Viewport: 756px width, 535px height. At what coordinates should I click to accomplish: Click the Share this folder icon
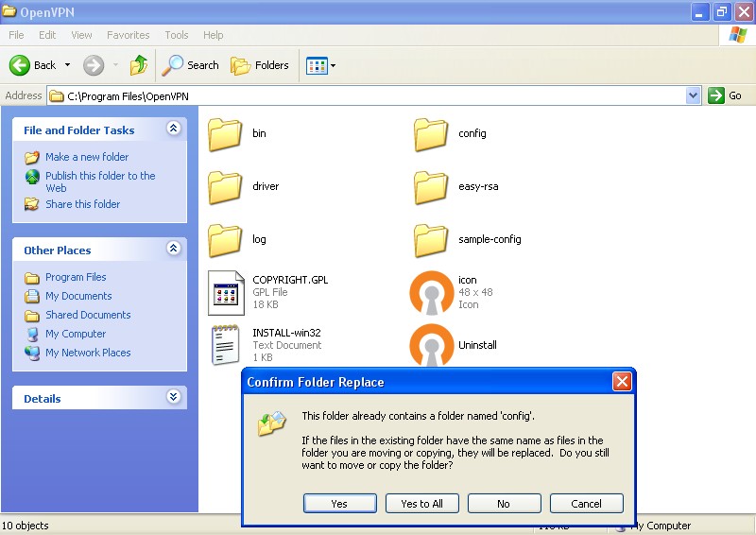[32, 204]
